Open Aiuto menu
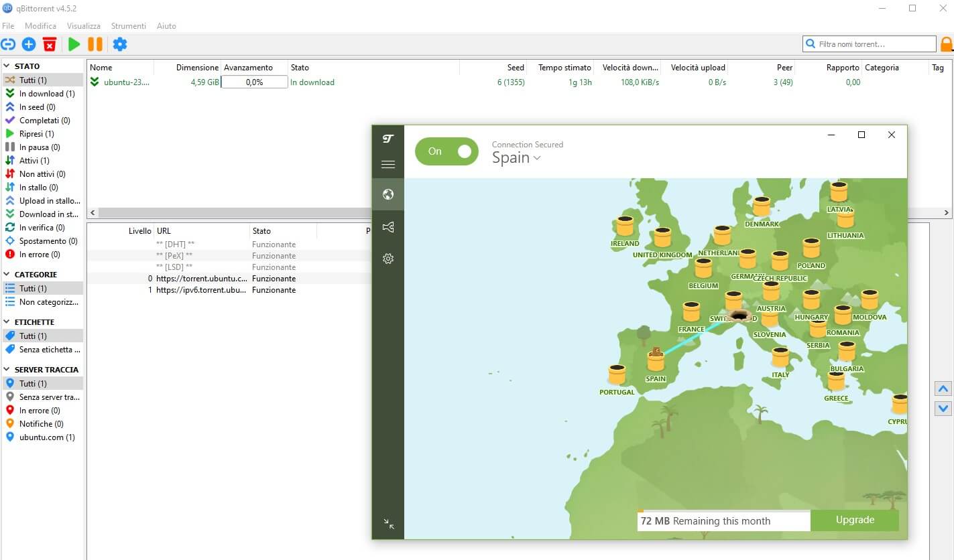 [166, 26]
